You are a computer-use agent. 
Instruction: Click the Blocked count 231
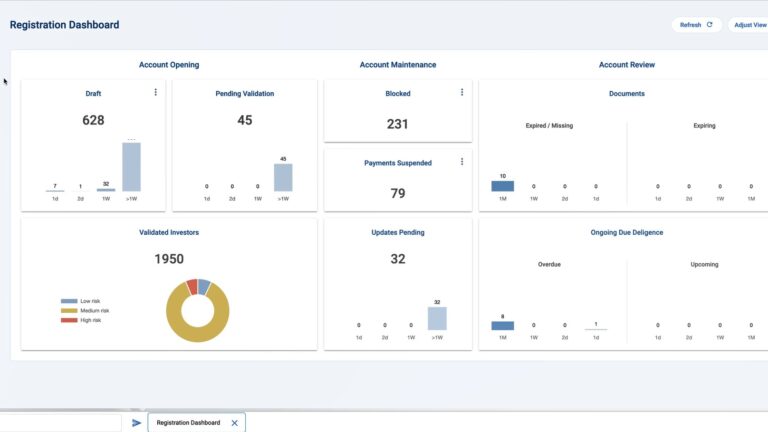pyautogui.click(x=398, y=124)
